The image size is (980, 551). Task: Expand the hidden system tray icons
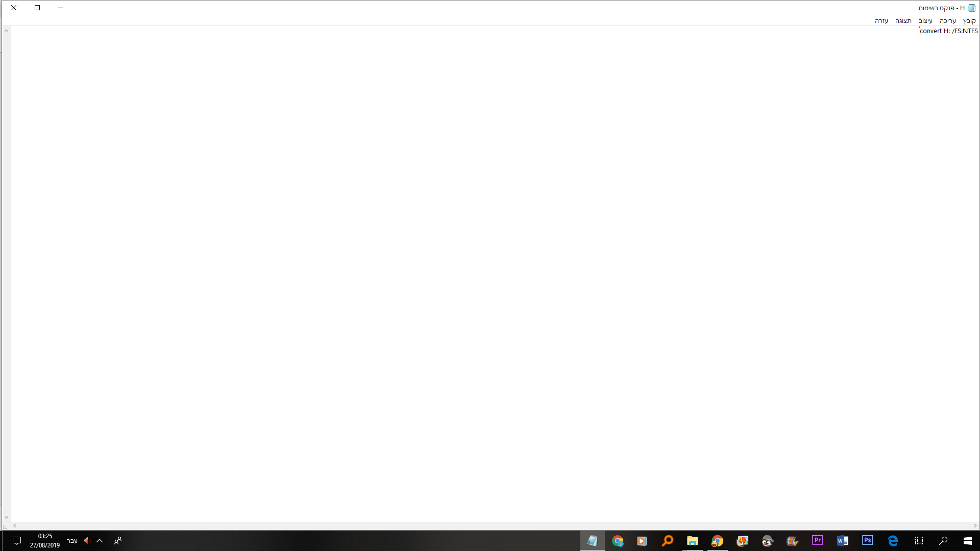(100, 540)
